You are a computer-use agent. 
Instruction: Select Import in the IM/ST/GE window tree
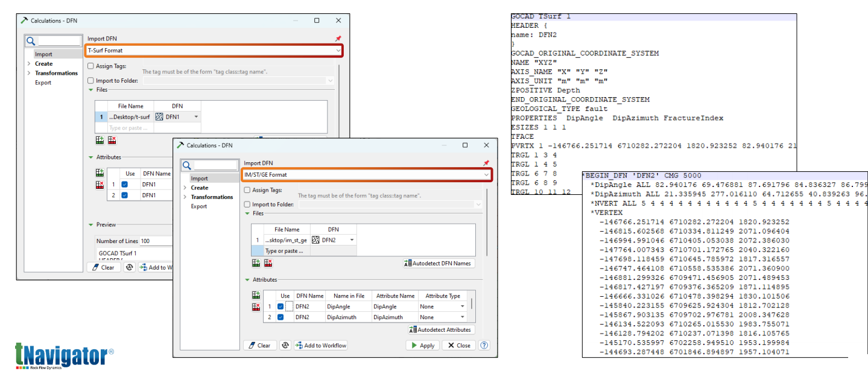(x=199, y=179)
